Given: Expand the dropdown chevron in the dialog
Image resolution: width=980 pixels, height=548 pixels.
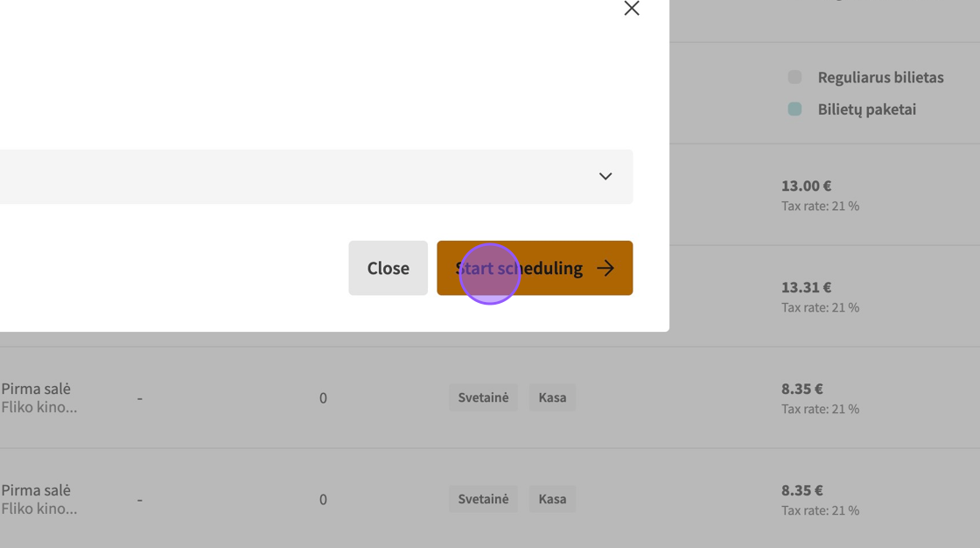Looking at the screenshot, I should (605, 176).
